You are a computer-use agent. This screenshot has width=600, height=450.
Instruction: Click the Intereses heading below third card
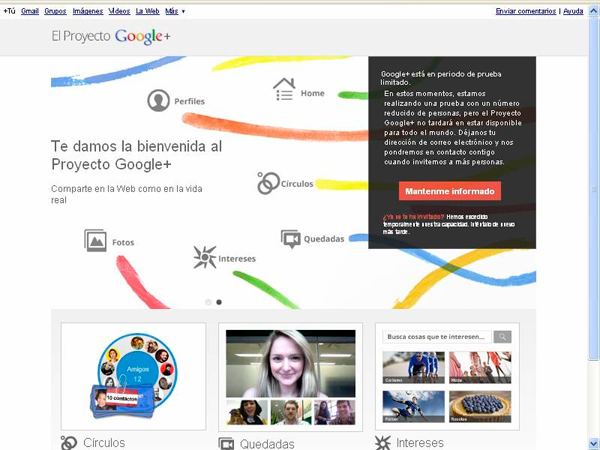[420, 443]
